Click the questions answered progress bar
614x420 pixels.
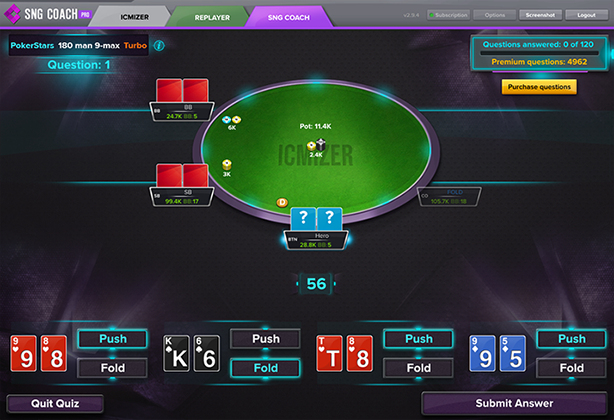pyautogui.click(x=539, y=53)
